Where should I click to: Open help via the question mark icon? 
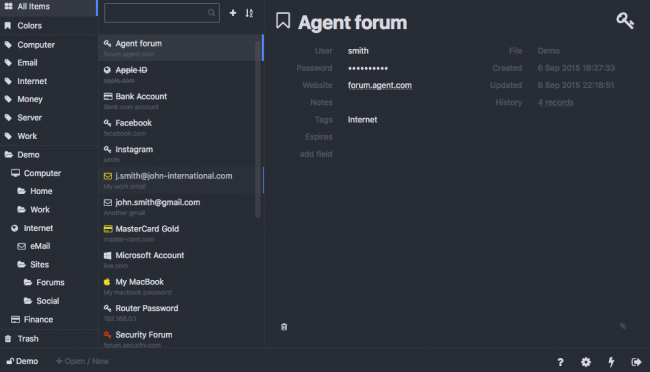click(560, 362)
